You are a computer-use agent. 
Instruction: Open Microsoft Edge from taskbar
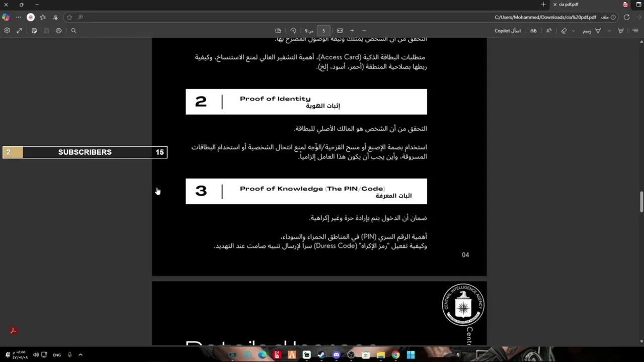coord(262,355)
